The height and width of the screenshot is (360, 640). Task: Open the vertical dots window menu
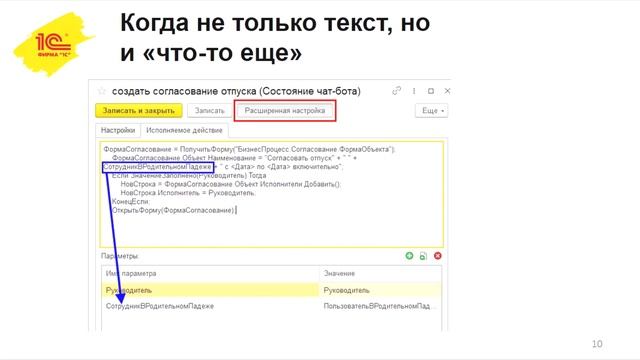[x=414, y=91]
